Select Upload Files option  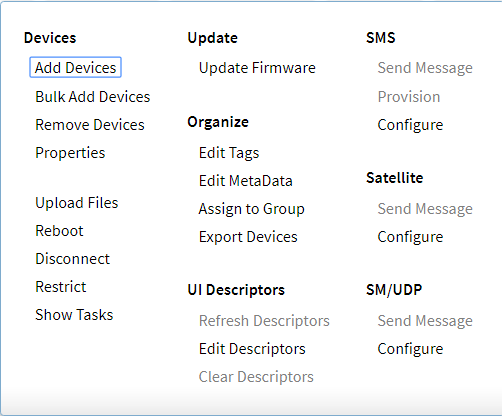click(x=77, y=203)
